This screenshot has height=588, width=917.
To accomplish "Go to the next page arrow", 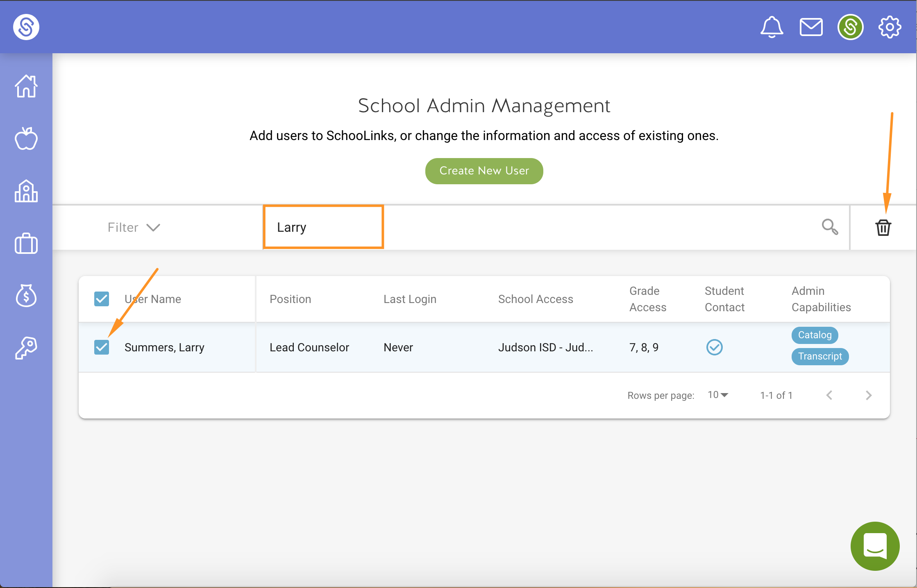I will point(869,395).
